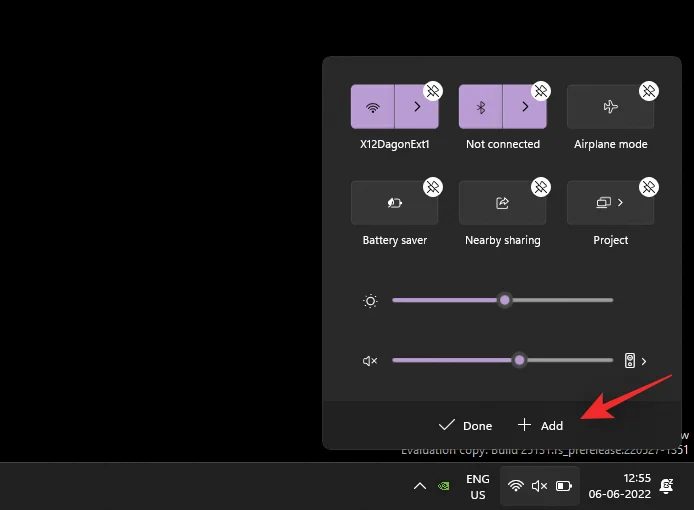Viewport: 694px width, 510px height.
Task: Click taskbar muted volume icon
Action: click(540, 486)
